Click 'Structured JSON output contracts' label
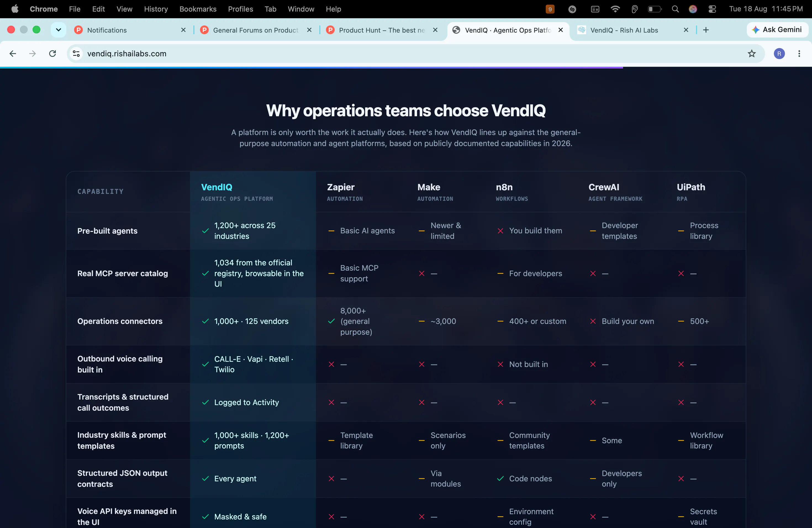This screenshot has width=812, height=528. pyautogui.click(x=122, y=478)
